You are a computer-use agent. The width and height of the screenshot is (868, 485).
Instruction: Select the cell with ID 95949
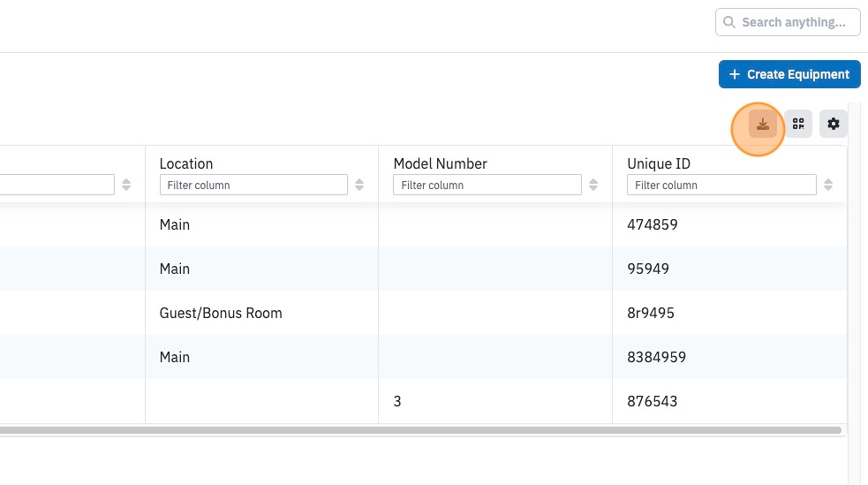click(x=729, y=269)
